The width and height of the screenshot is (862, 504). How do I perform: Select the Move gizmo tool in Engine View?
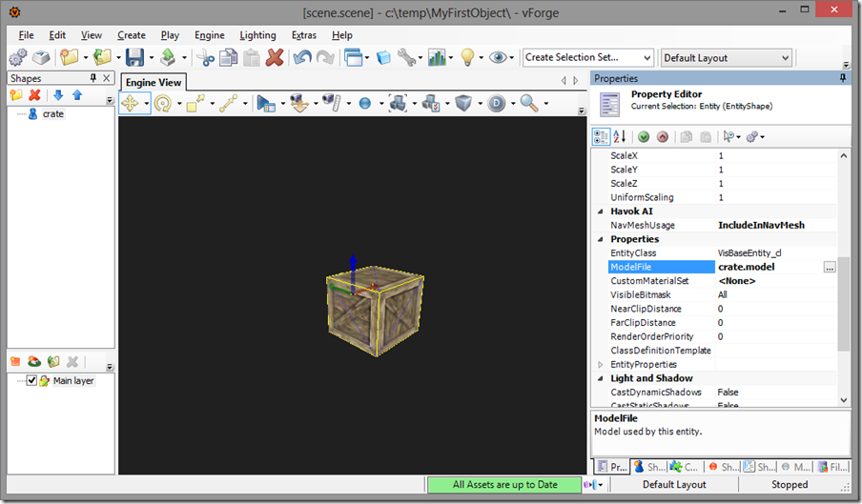click(130, 104)
